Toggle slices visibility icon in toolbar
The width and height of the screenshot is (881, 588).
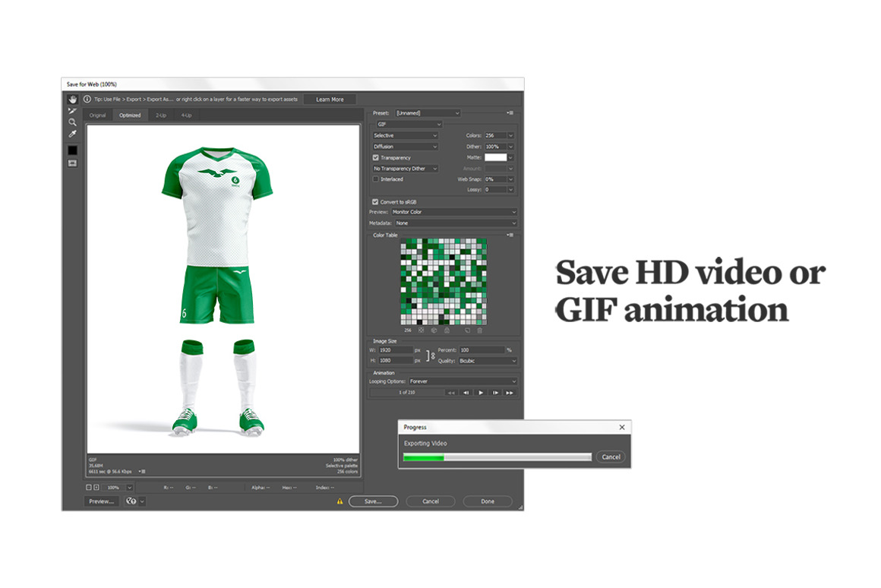(73, 163)
